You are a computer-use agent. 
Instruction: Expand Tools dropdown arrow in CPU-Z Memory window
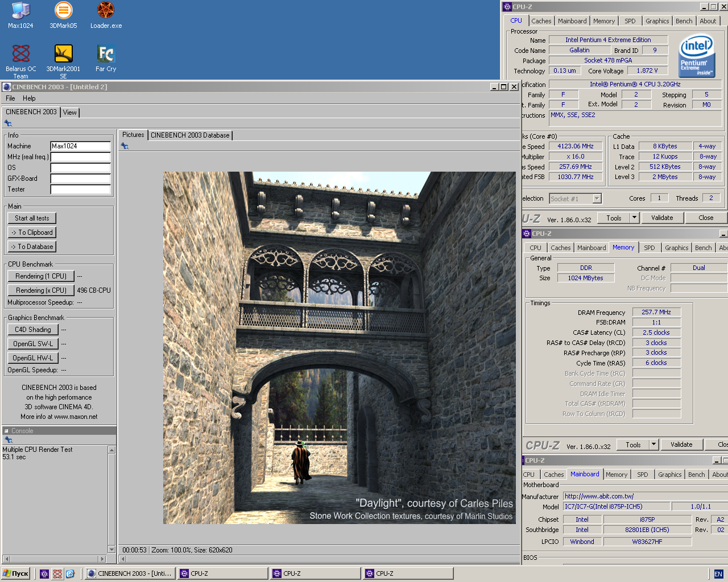tap(653, 444)
